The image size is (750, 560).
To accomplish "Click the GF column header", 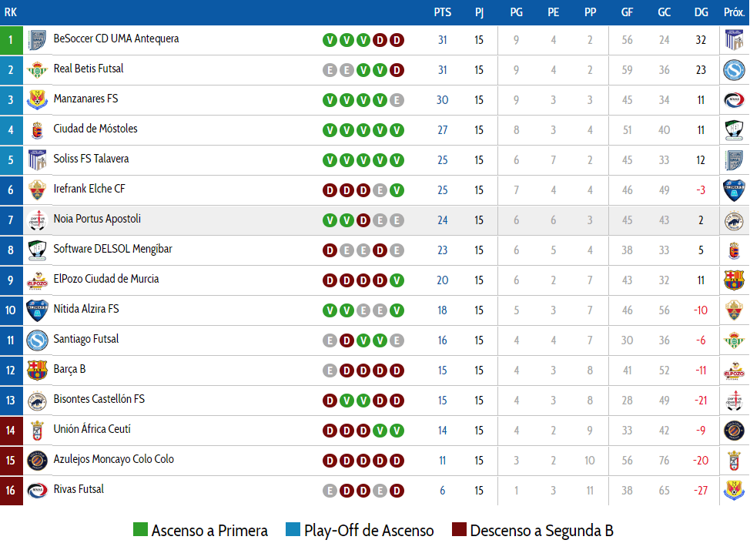I will tap(628, 12).
